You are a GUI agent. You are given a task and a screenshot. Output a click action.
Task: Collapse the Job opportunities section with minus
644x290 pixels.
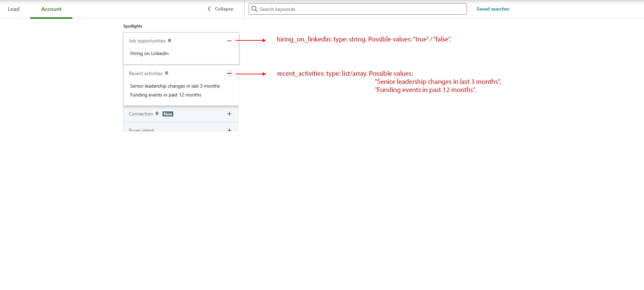coord(229,41)
